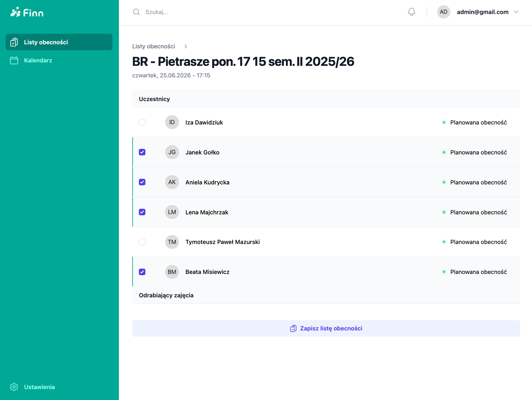Image resolution: width=532 pixels, height=400 pixels.
Task: Uncheck Lena Majchrzak's attendance checkbox
Action: (x=142, y=212)
